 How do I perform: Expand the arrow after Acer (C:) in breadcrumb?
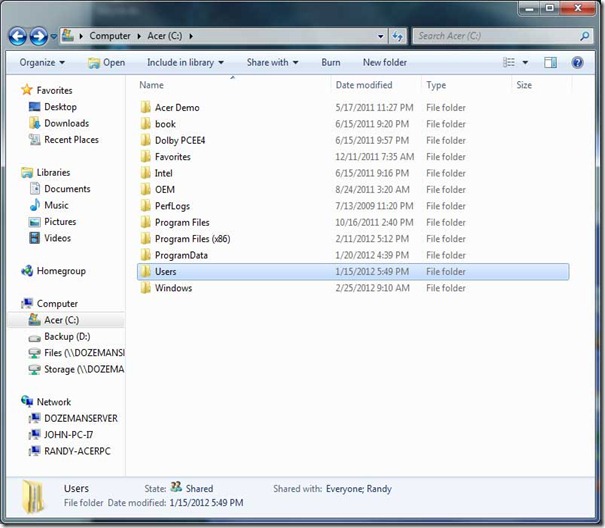pyautogui.click(x=191, y=36)
